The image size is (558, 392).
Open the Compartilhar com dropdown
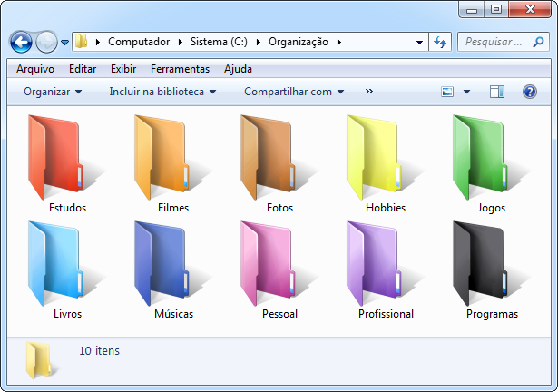(294, 92)
